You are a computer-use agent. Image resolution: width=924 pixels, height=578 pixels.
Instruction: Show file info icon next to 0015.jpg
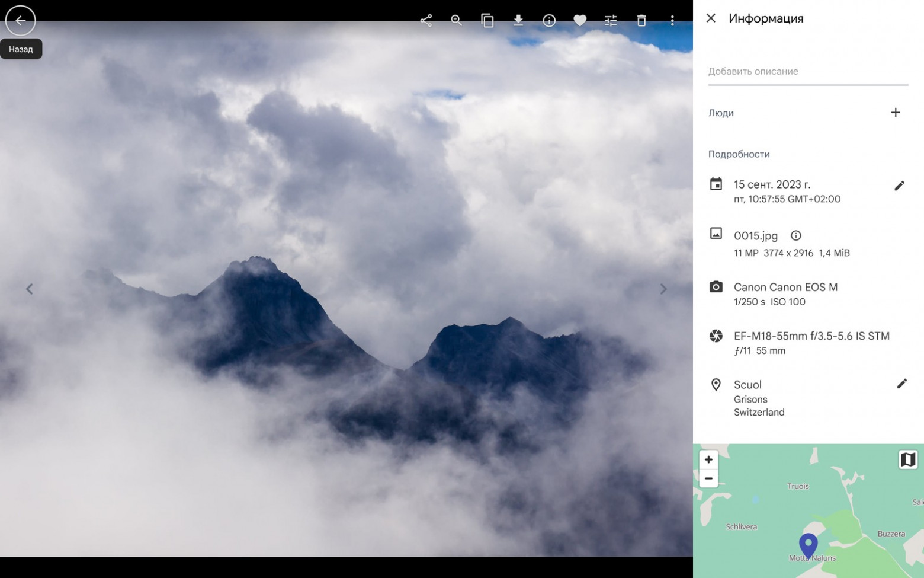pos(796,235)
